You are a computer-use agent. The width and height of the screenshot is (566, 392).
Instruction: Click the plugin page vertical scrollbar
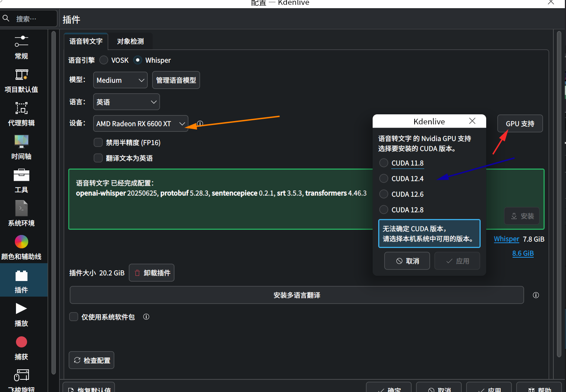559,194
